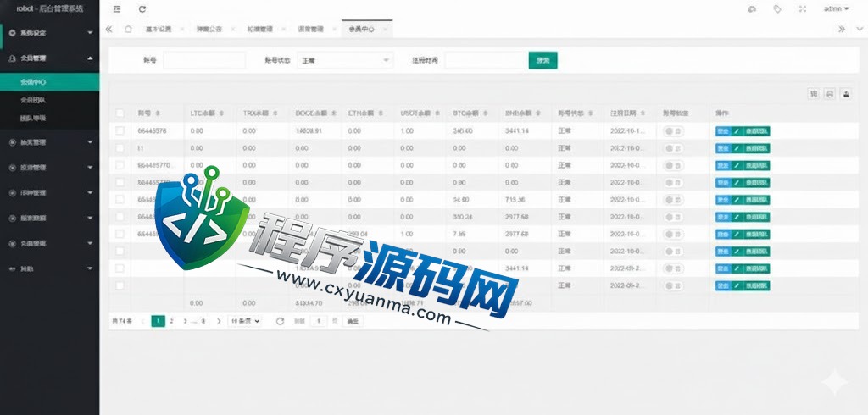Click view team button for account 66445578
The height and width of the screenshot is (415, 868).
756,131
